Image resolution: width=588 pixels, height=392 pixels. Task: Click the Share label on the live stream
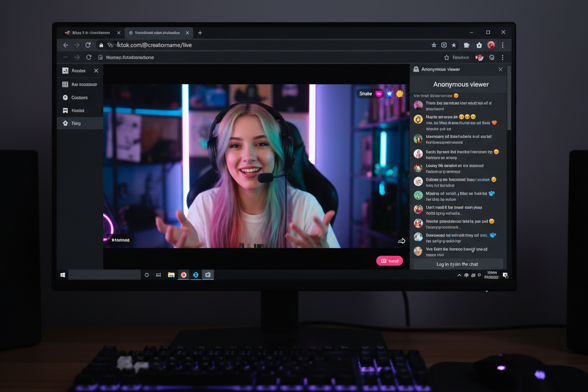click(x=366, y=94)
